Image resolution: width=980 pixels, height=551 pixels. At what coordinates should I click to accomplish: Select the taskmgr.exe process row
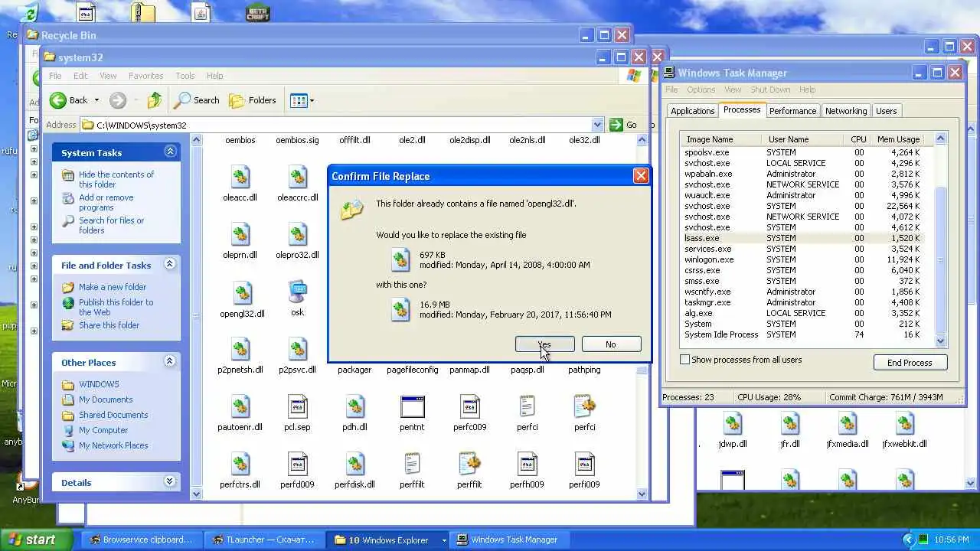[x=802, y=302]
